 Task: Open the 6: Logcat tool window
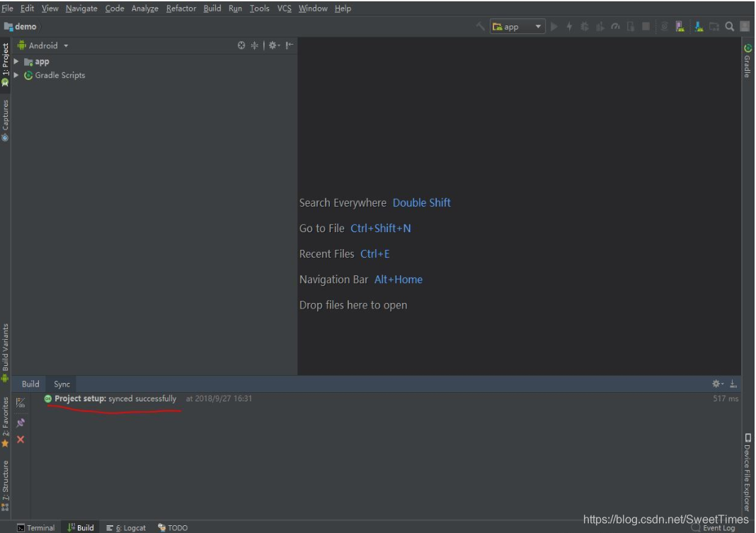(126, 528)
